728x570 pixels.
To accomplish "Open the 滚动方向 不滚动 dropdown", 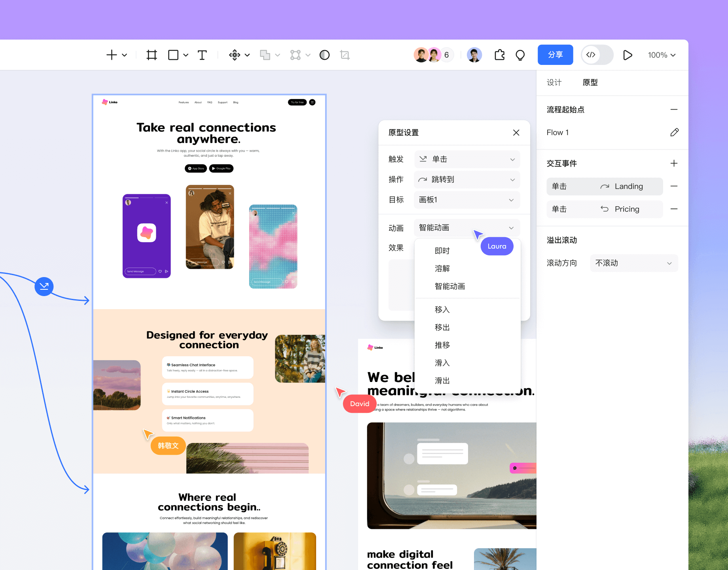I will (x=633, y=263).
